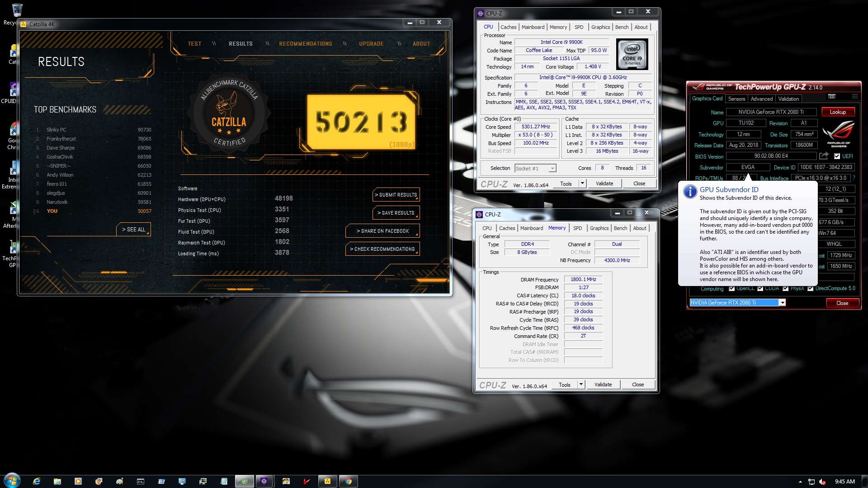
Task: Open Google Chrome taskbar icon
Action: point(349,481)
